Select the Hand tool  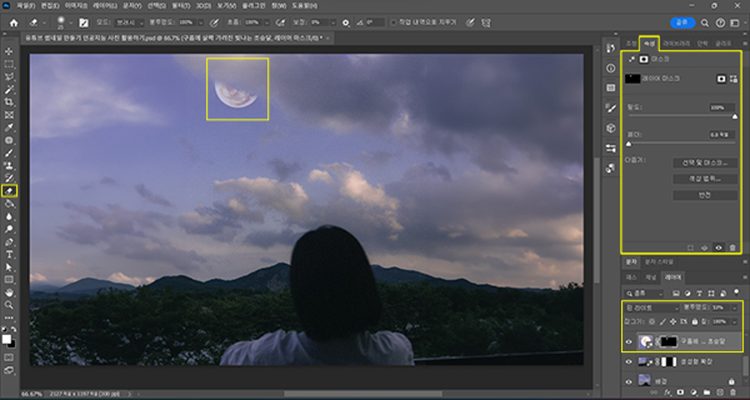(x=9, y=292)
